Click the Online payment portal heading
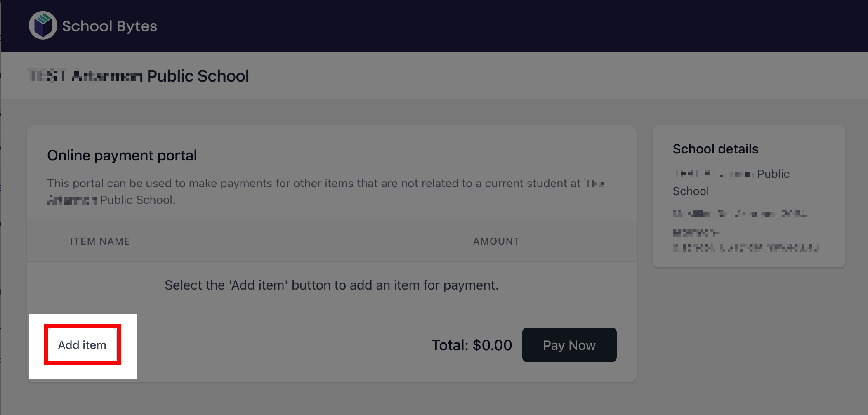868x415 pixels. coord(122,156)
